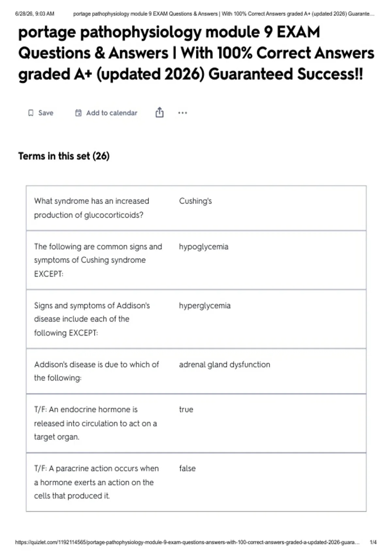Screen dimensions: 392x556
Task: Click the Save bookmark icon
Action: pyautogui.click(x=31, y=113)
